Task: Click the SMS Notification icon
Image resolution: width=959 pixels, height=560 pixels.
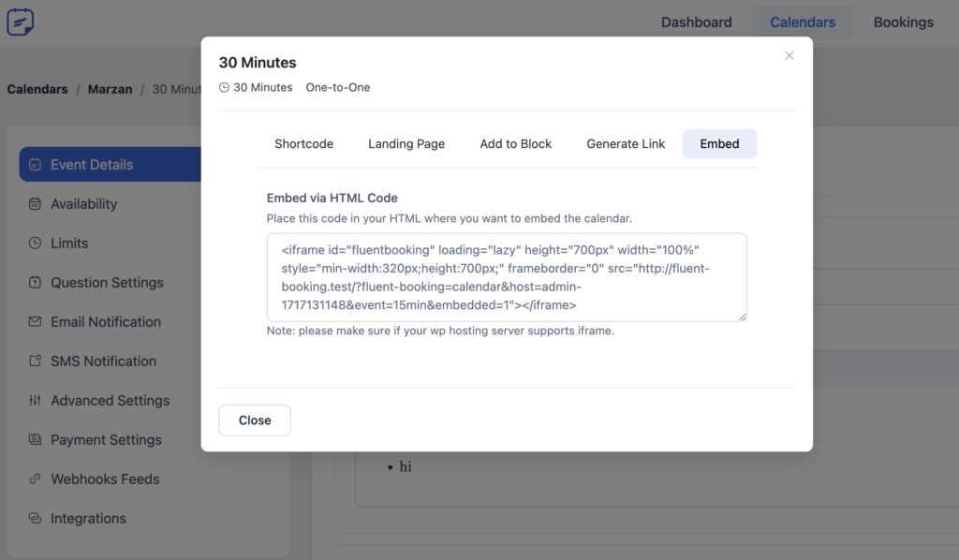Action: [x=35, y=361]
